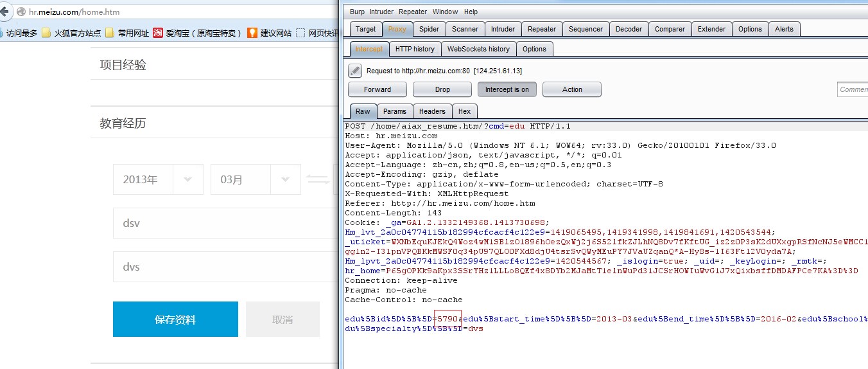Click the Action button
The image size is (868, 369).
pos(572,89)
